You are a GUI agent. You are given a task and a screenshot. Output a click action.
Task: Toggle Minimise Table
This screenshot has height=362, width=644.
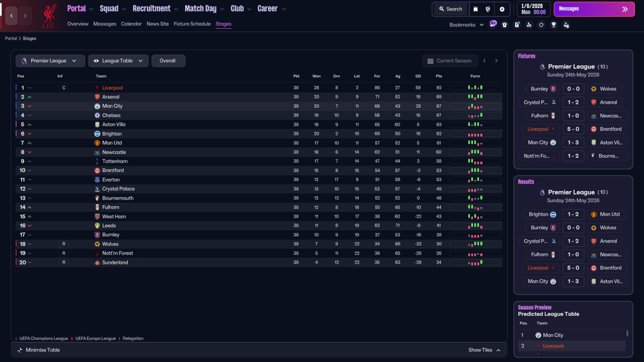click(x=38, y=350)
